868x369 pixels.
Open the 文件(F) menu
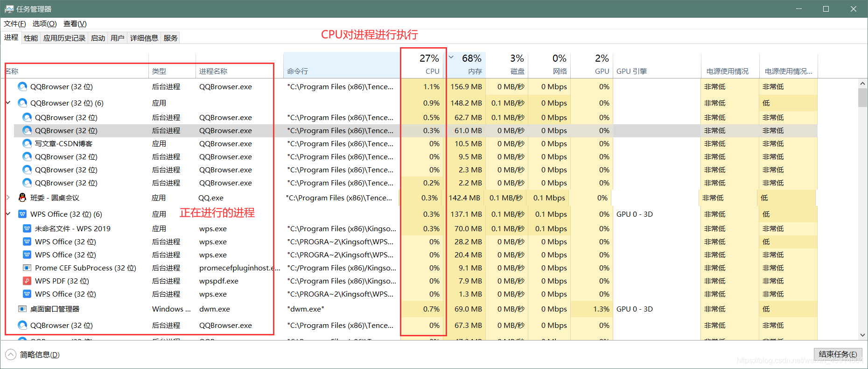coord(15,24)
